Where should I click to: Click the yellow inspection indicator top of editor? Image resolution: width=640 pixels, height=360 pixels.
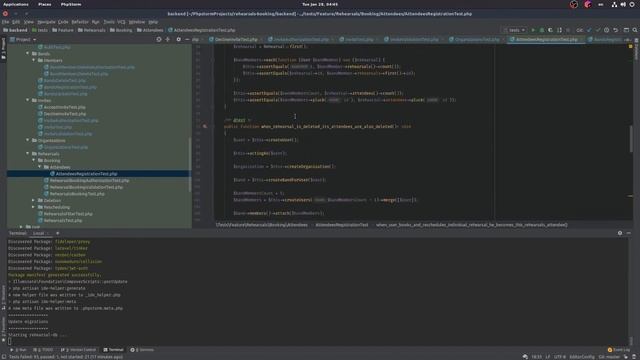[631, 47]
